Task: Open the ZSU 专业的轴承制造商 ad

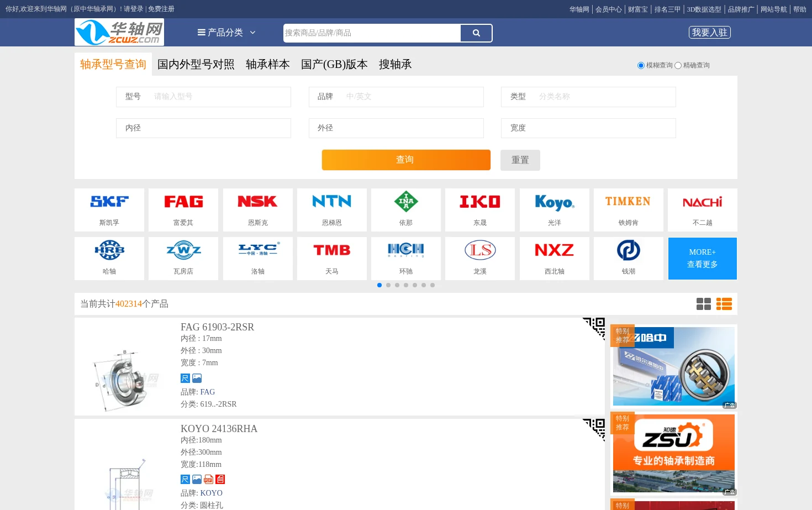Action: tap(674, 453)
